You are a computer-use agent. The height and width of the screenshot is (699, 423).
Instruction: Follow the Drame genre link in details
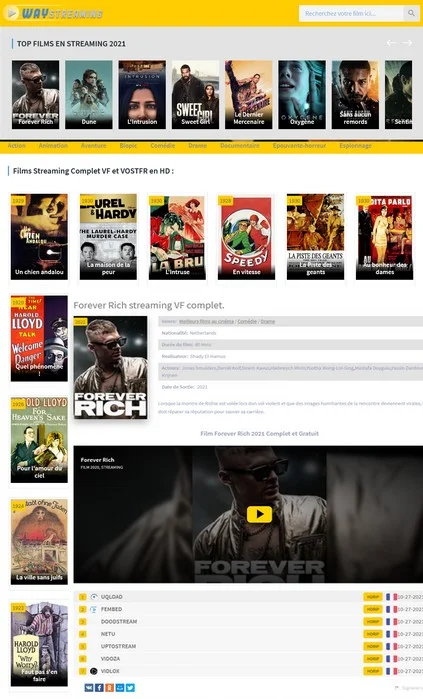click(x=267, y=321)
